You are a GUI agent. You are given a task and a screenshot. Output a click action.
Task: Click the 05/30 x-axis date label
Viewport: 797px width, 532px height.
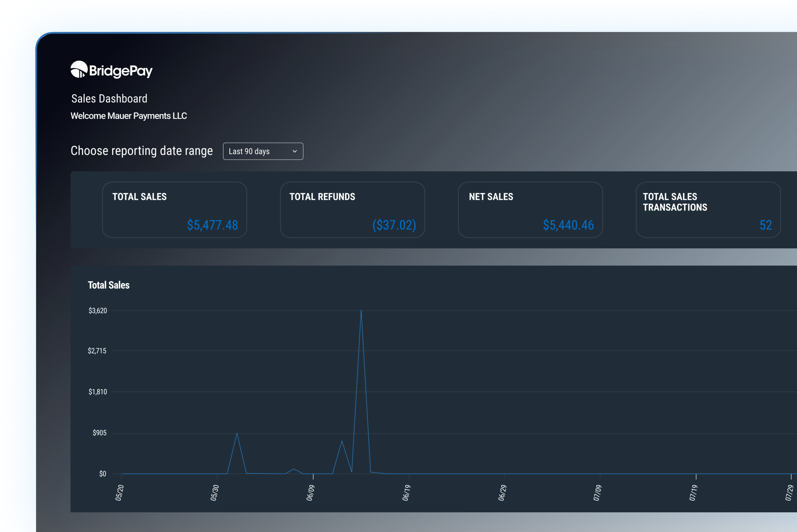point(215,493)
